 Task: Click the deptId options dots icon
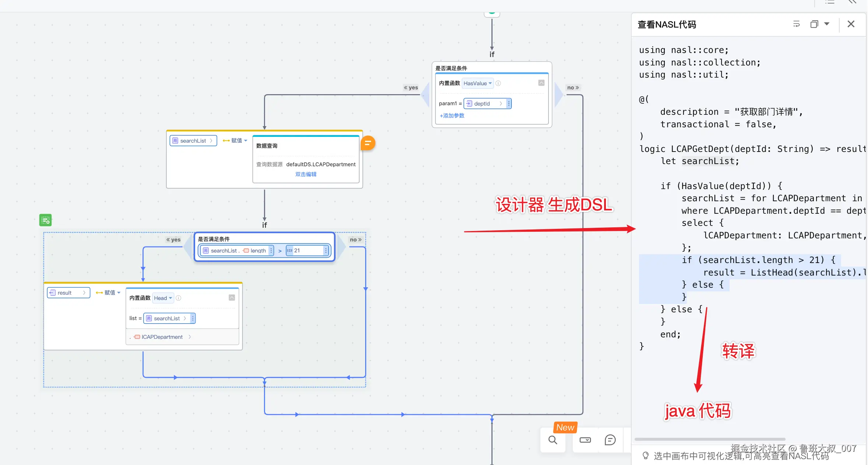pos(509,104)
